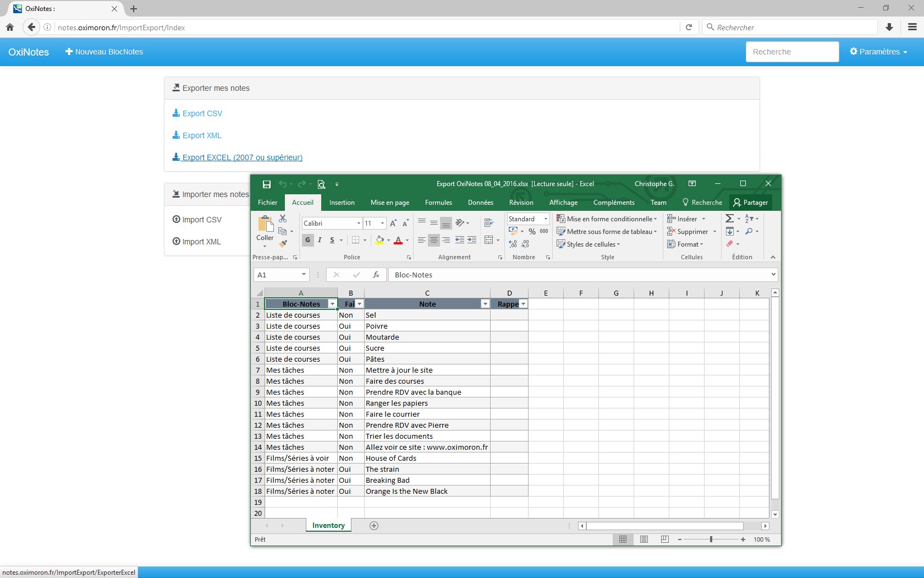Click the Nouveau BlocNotes button

click(x=104, y=52)
